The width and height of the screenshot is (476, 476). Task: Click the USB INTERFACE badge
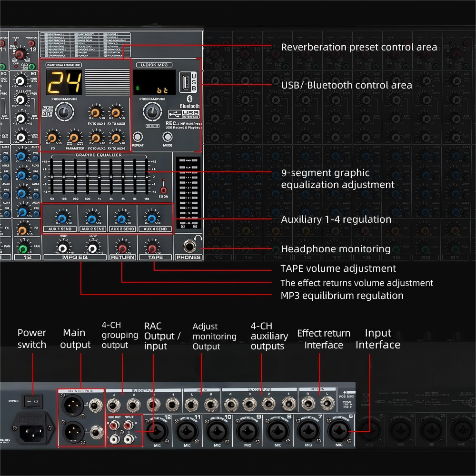pyautogui.click(x=184, y=114)
